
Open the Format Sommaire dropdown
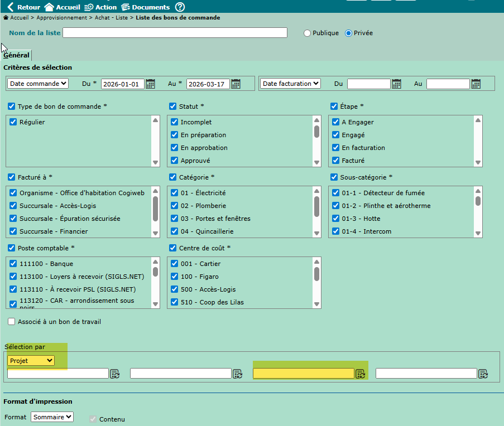click(x=52, y=417)
